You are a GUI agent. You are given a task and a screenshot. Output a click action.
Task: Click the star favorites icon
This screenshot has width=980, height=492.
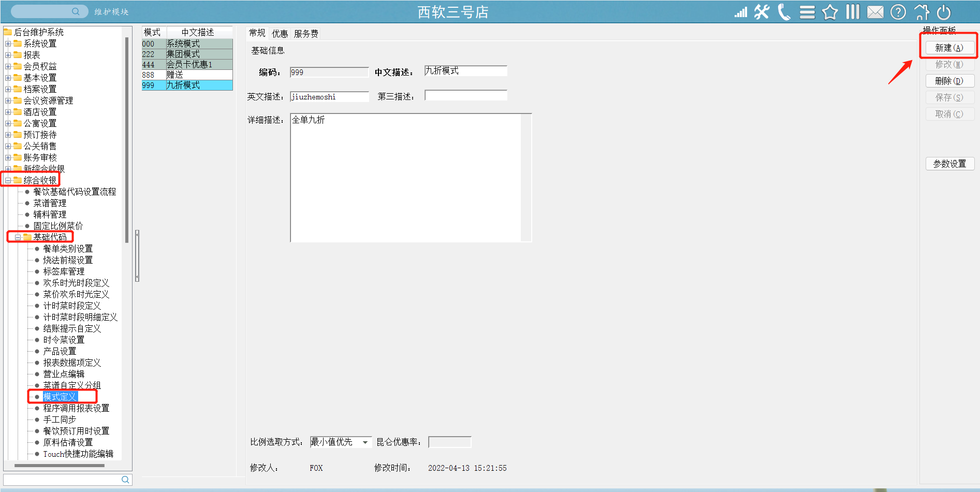coord(830,12)
